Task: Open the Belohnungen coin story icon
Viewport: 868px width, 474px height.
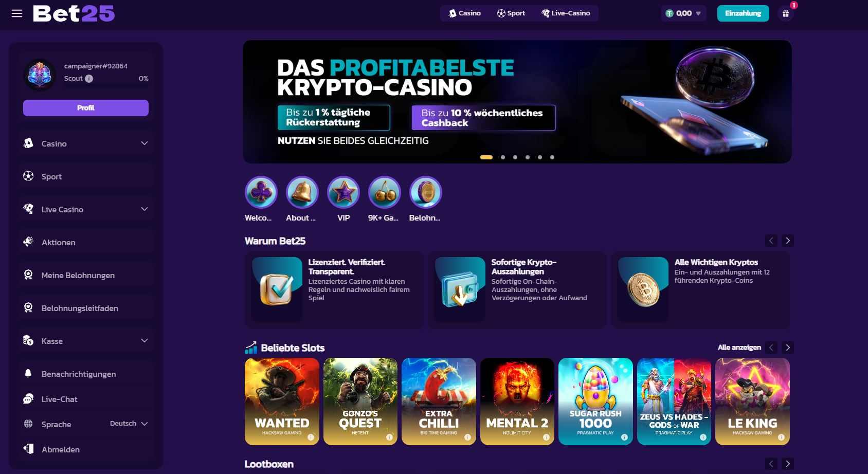Action: click(x=426, y=193)
